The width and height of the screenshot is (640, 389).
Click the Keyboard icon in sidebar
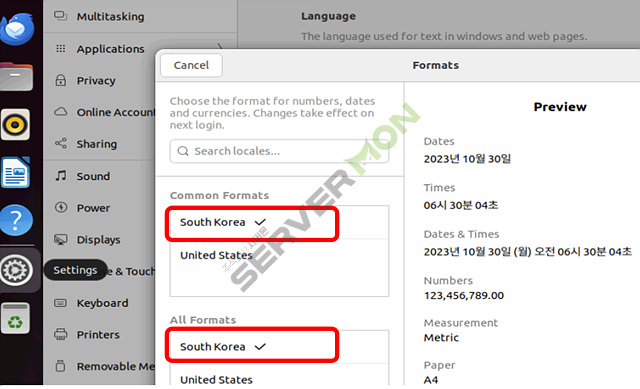60,303
